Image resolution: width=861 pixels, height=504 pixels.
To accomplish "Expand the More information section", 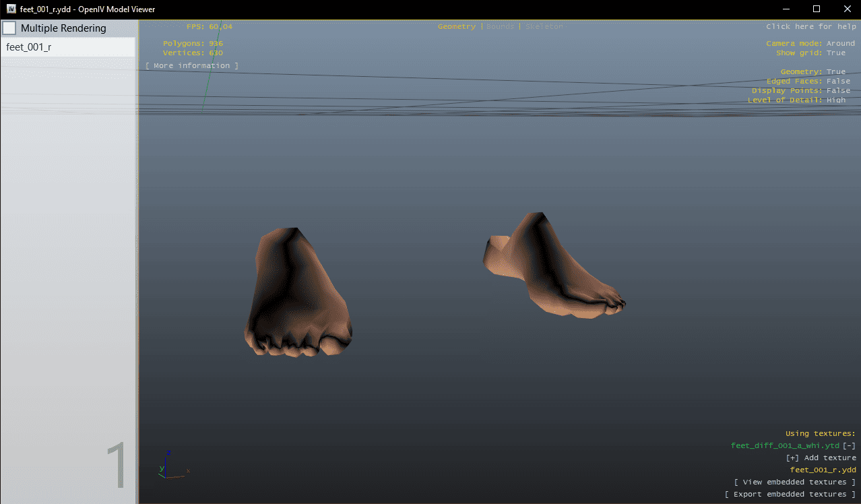I will coord(192,66).
